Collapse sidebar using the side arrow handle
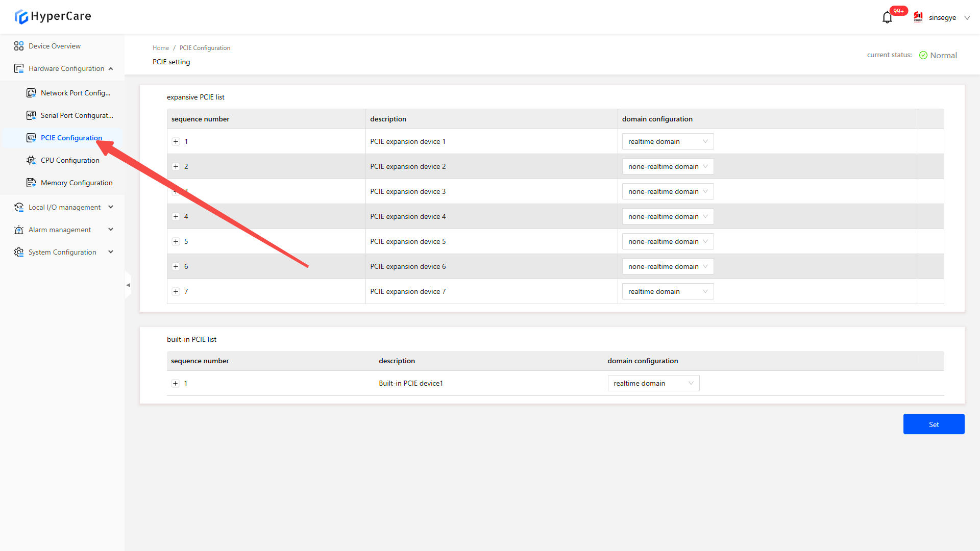 click(128, 285)
